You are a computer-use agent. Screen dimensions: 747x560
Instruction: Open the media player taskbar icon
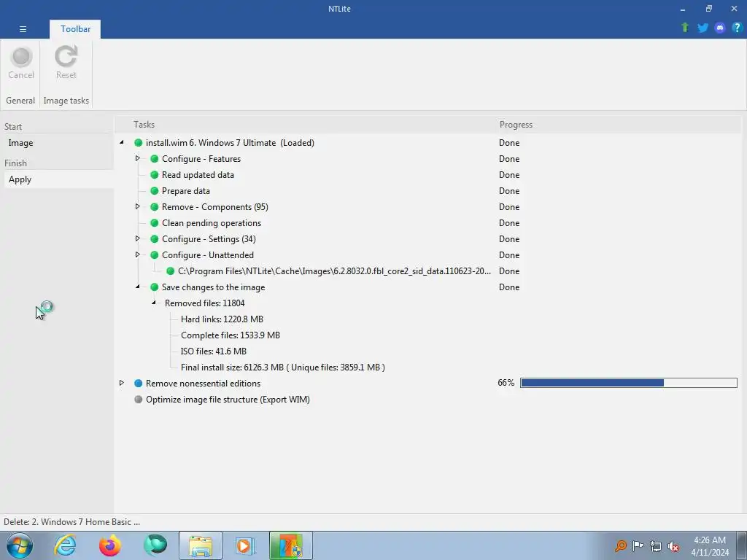tap(246, 545)
